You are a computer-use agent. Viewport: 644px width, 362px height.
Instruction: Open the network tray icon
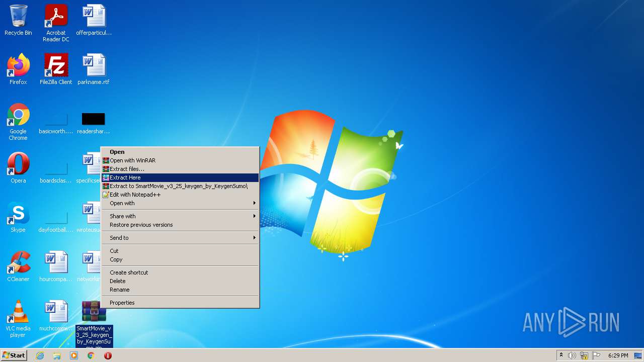pyautogui.click(x=584, y=355)
